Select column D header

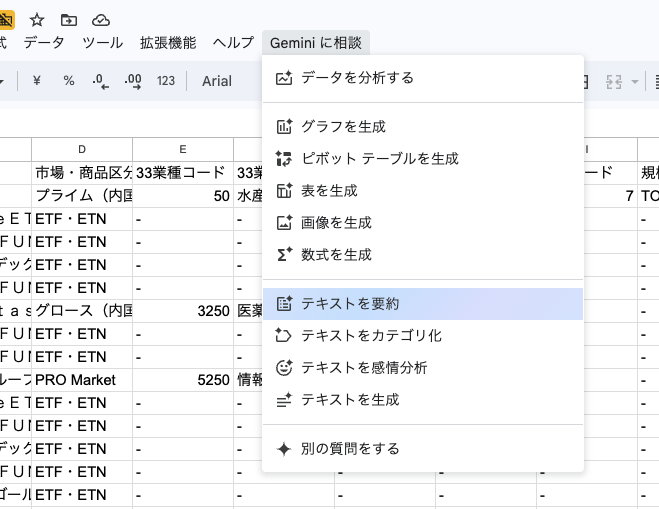[x=82, y=149]
